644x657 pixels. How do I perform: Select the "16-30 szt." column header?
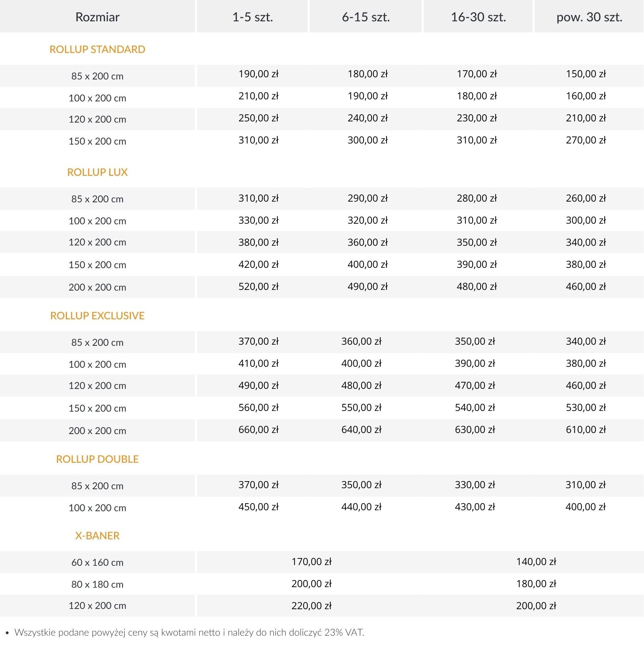478,17
